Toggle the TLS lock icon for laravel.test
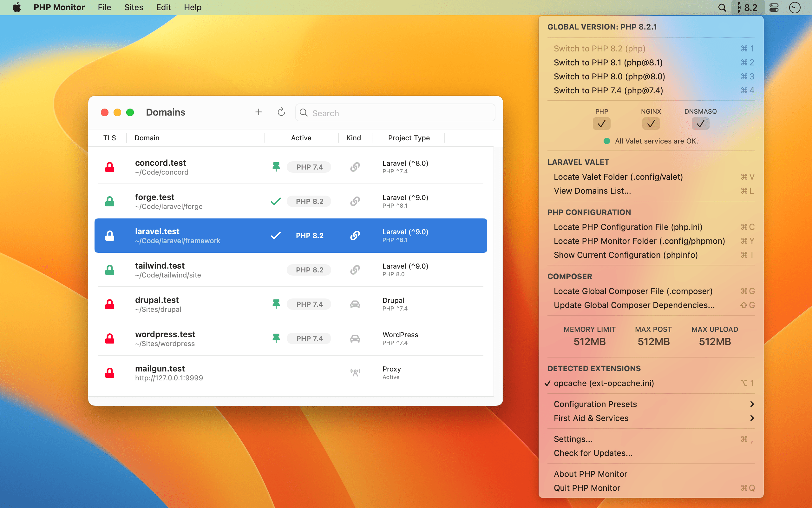 [110, 236]
